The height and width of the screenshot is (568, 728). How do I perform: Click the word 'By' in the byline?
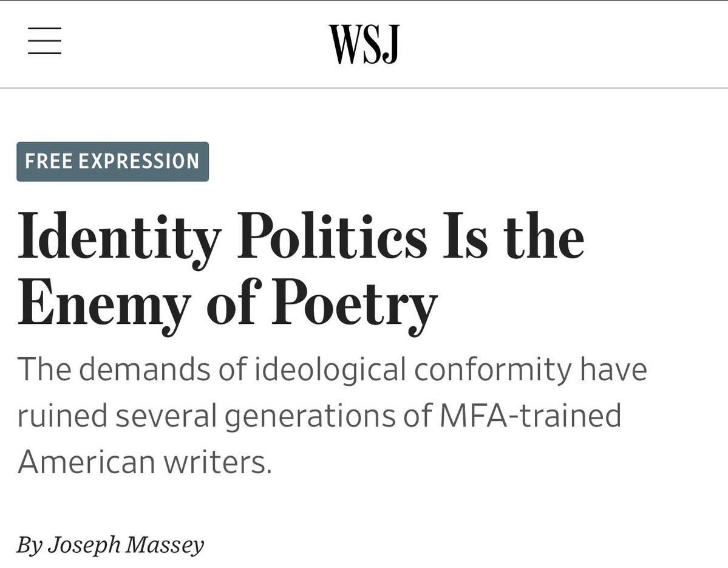tap(30, 545)
